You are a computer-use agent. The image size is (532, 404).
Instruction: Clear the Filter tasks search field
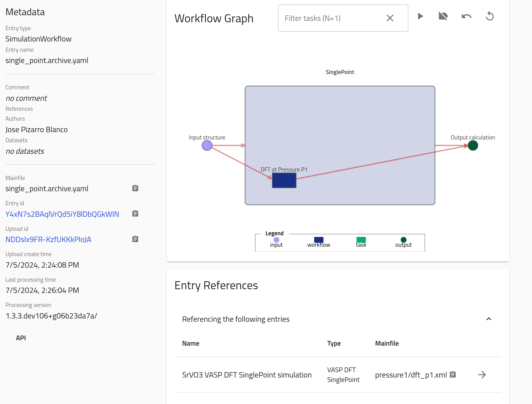[x=390, y=18]
